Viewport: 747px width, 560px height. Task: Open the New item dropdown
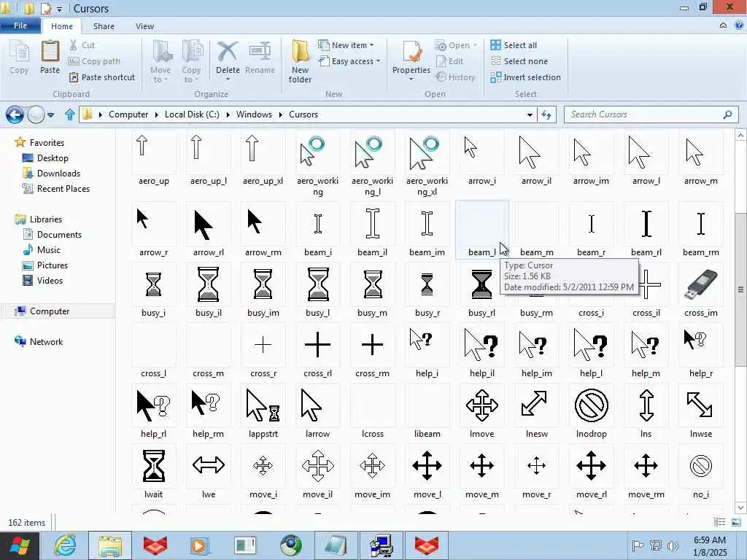coord(347,45)
